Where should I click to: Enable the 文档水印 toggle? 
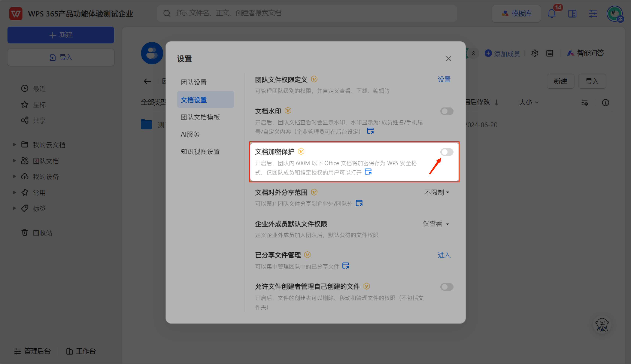[447, 111]
